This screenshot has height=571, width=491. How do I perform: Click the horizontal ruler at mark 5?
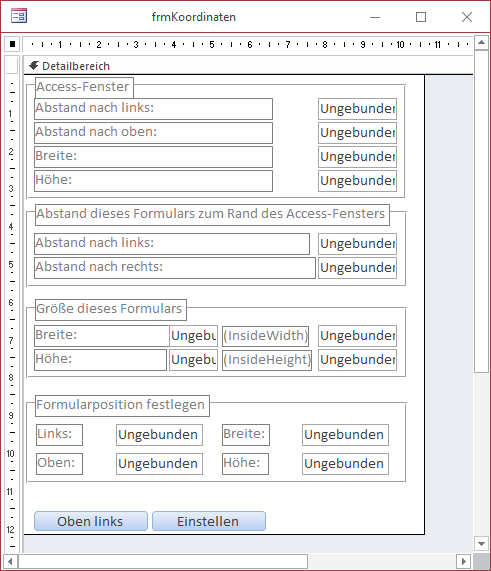tap(212, 44)
